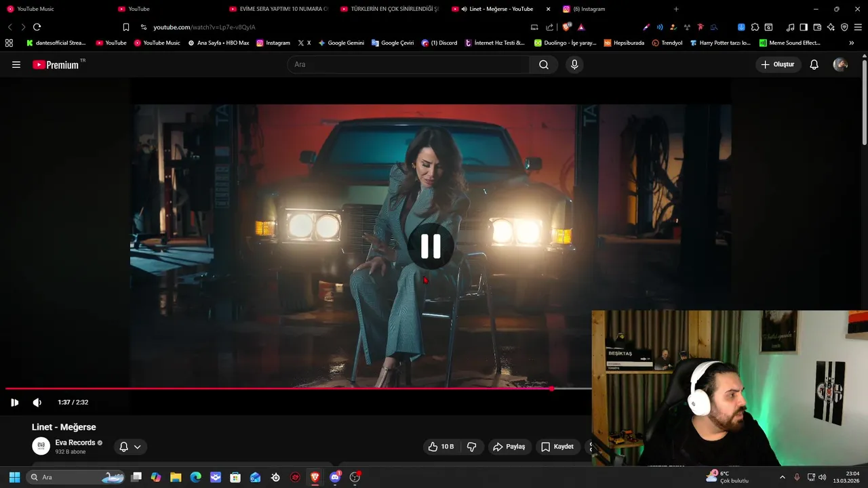Open Brave Rewards triangle icon

[x=581, y=27]
